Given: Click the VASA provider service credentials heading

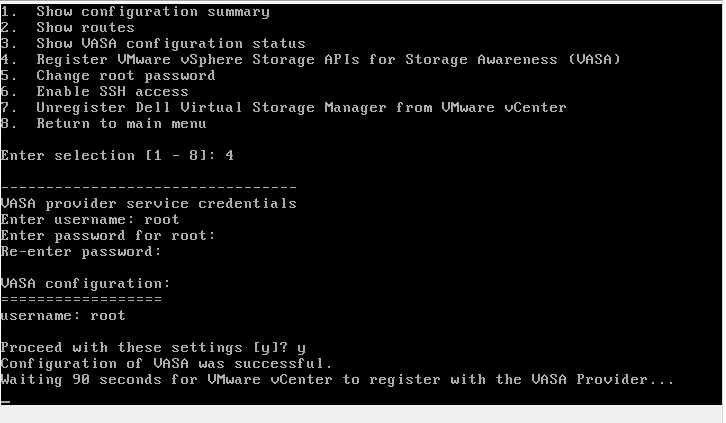Looking at the screenshot, I should [148, 204].
